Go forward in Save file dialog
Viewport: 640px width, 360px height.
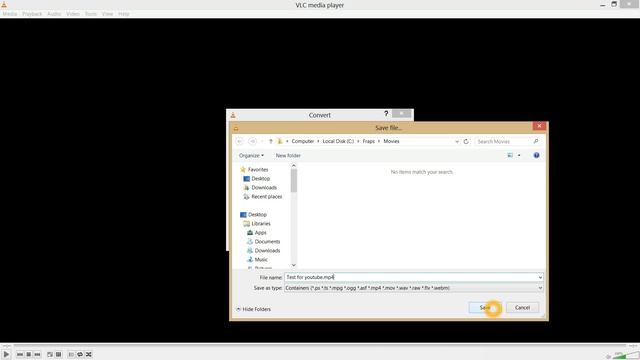coord(252,141)
